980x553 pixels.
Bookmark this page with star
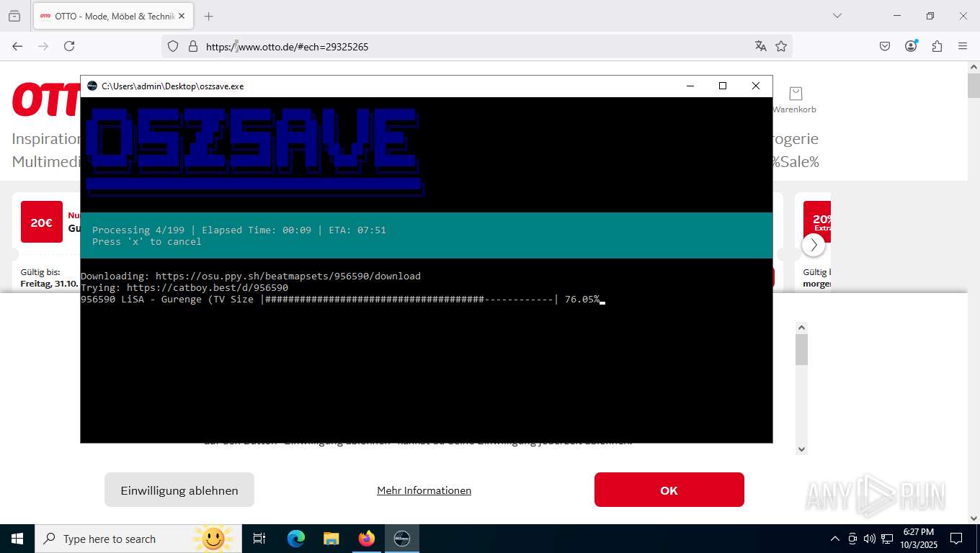pos(781,46)
